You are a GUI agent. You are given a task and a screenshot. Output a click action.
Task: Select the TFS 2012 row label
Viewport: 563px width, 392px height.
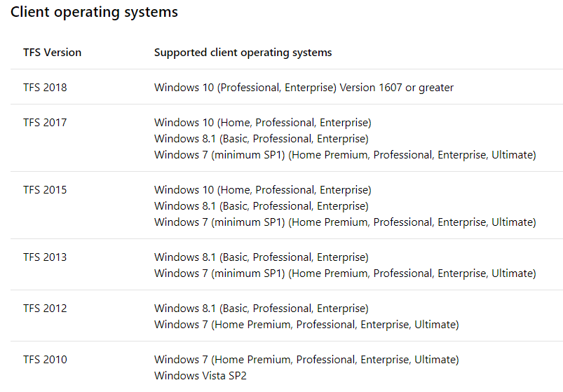tap(45, 309)
